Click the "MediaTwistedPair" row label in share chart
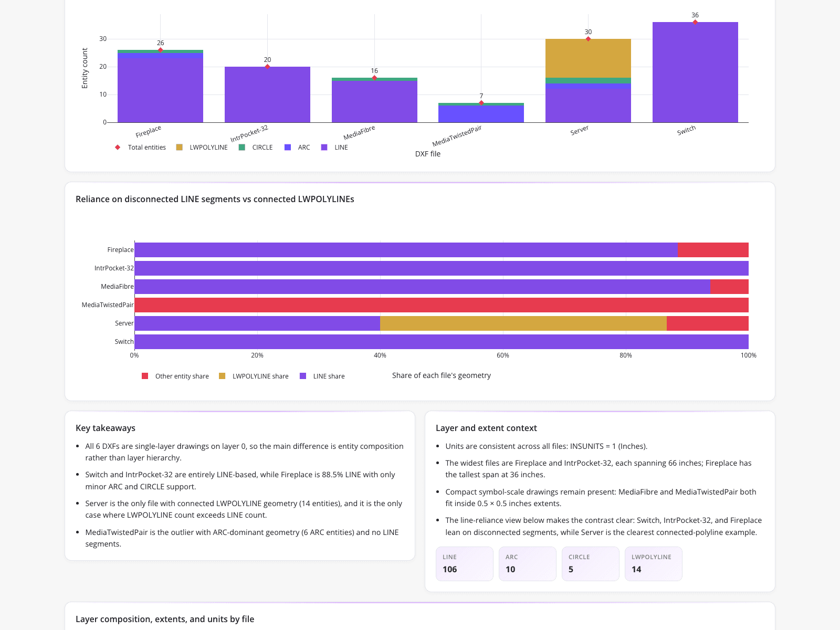Viewport: 840px width, 630px height. click(108, 305)
